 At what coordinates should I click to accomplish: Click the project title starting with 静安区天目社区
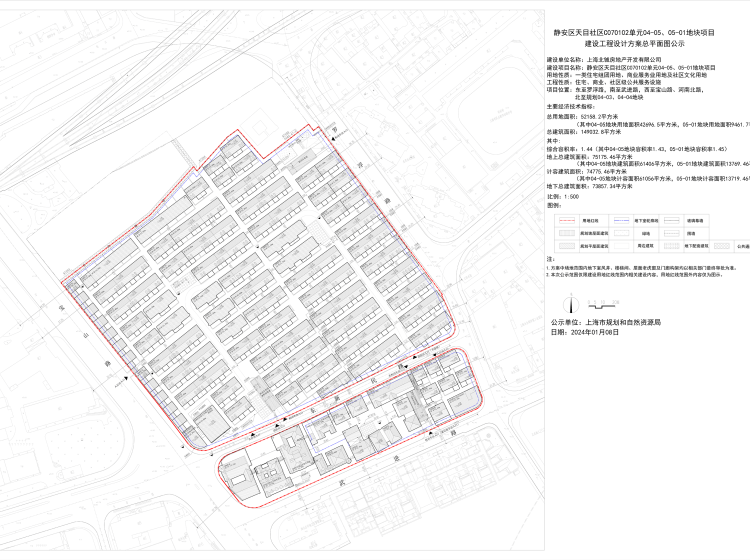coord(635,32)
